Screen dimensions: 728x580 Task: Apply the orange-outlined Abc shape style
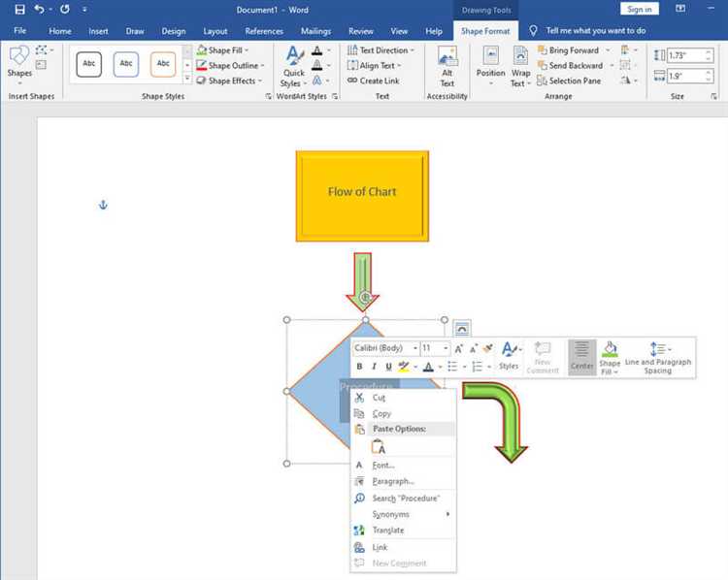(163, 64)
